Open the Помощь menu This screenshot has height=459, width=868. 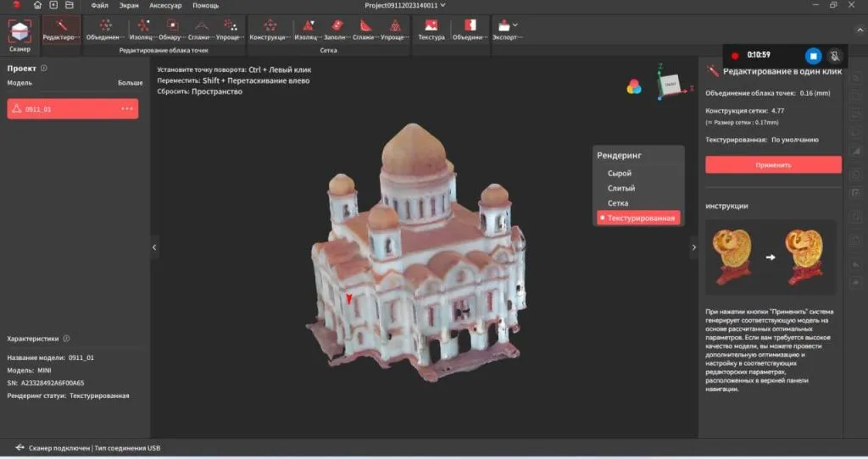205,5
